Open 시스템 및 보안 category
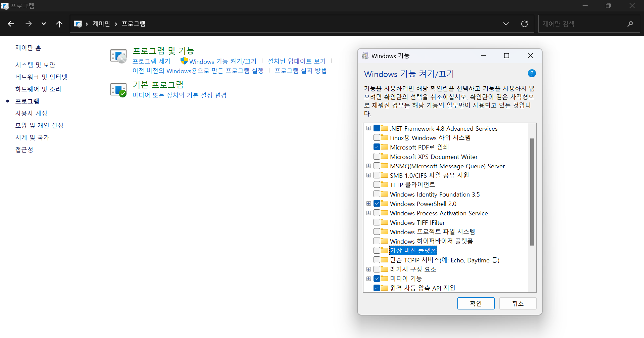The image size is (644, 338). coord(35,65)
